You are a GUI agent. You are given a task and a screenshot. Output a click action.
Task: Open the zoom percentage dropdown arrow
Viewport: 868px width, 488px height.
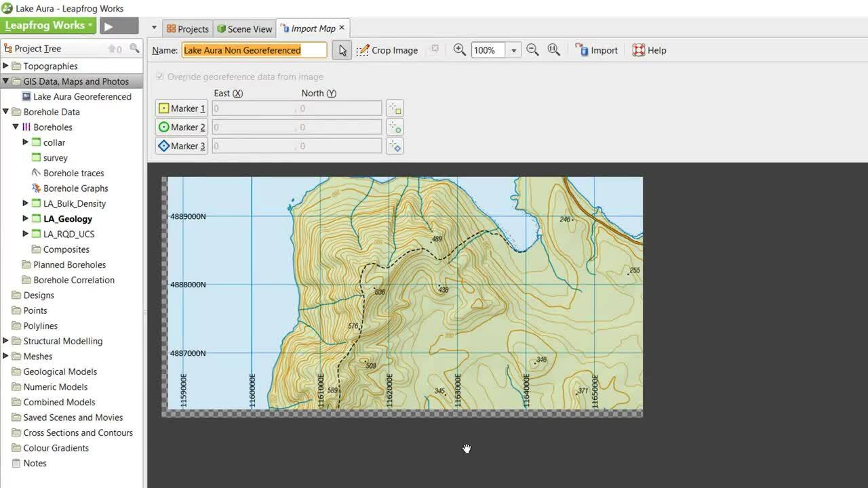coord(514,50)
